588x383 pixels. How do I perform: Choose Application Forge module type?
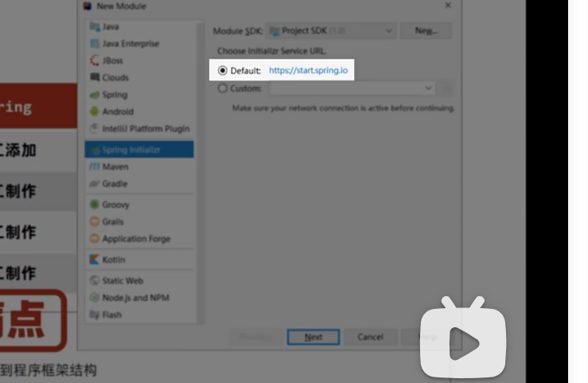coord(139,239)
